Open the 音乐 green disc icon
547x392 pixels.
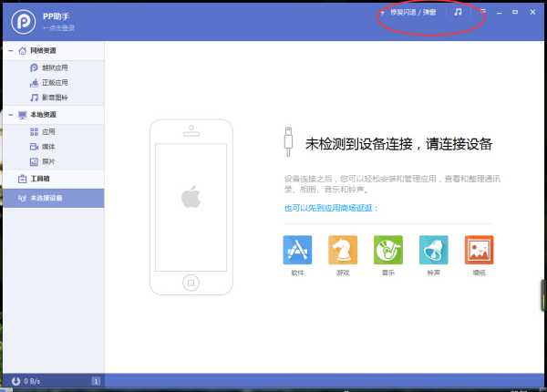click(x=388, y=250)
